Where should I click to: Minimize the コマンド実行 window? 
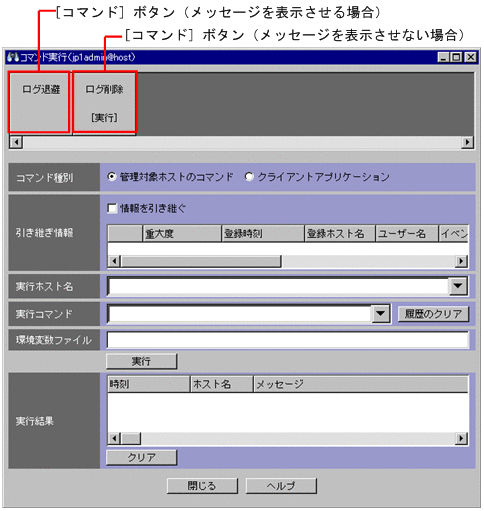tap(444, 57)
